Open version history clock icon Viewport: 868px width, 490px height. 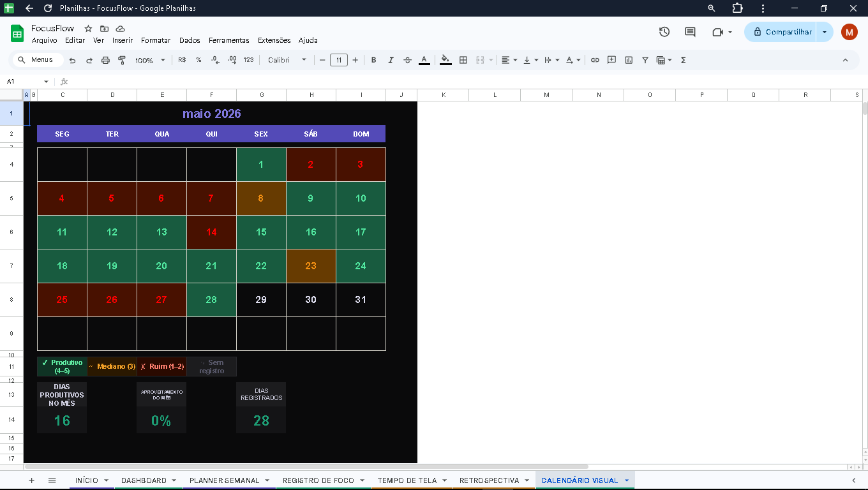pyautogui.click(x=664, y=32)
